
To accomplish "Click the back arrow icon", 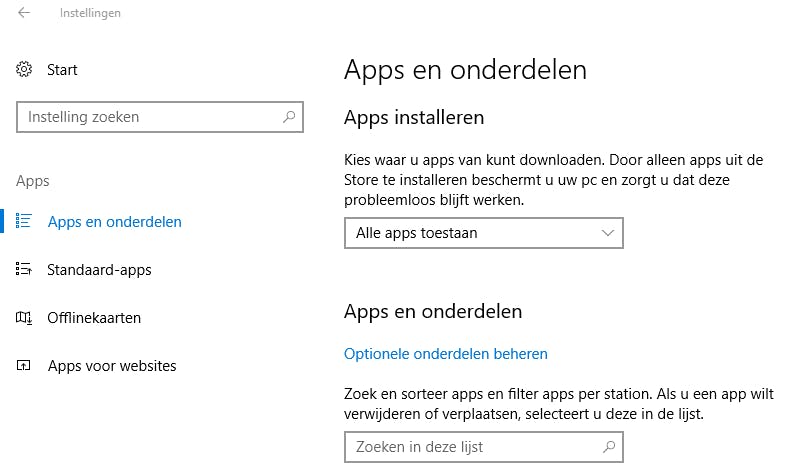I will [x=24, y=13].
